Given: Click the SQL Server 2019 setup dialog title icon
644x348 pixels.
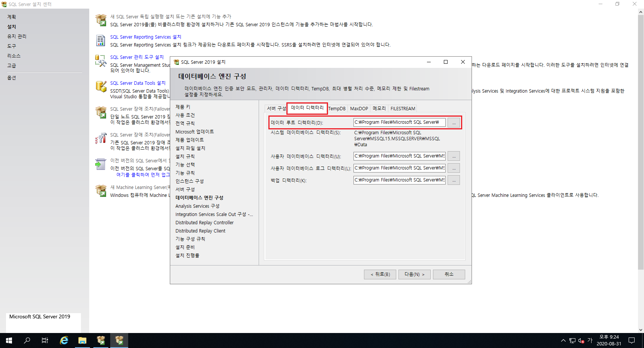Looking at the screenshot, I should (177, 62).
